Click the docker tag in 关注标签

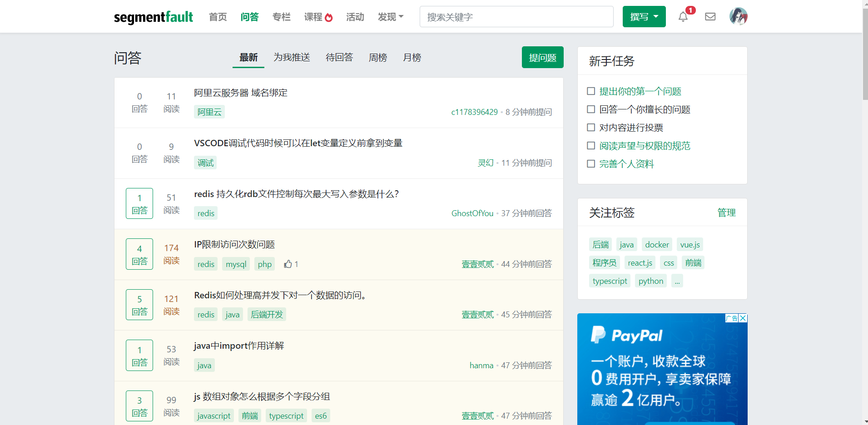(657, 245)
